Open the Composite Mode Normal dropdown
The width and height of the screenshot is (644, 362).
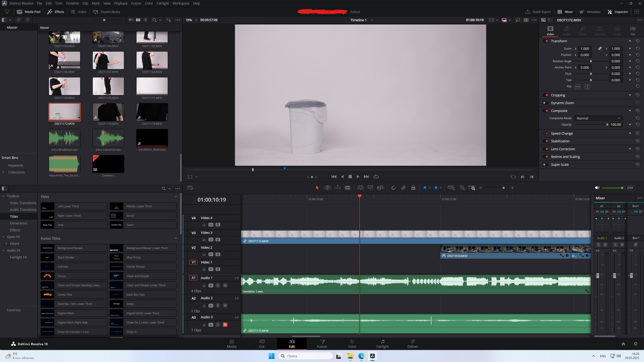click(x=598, y=118)
